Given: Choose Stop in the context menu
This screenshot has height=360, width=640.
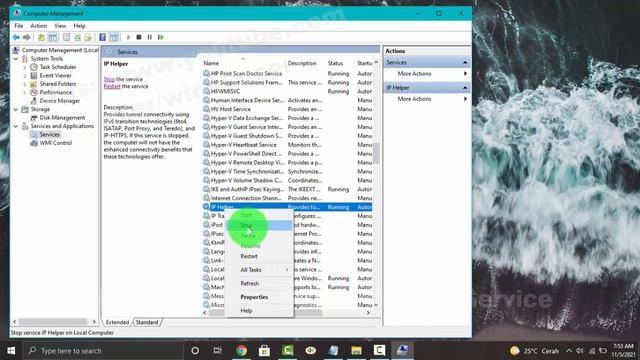Looking at the screenshot, I should coord(259,225).
